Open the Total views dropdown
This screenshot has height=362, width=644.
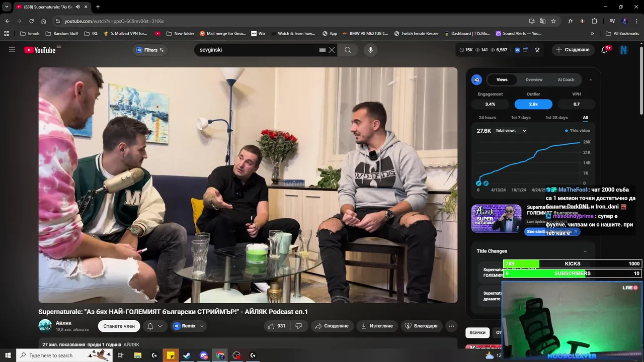point(511,131)
